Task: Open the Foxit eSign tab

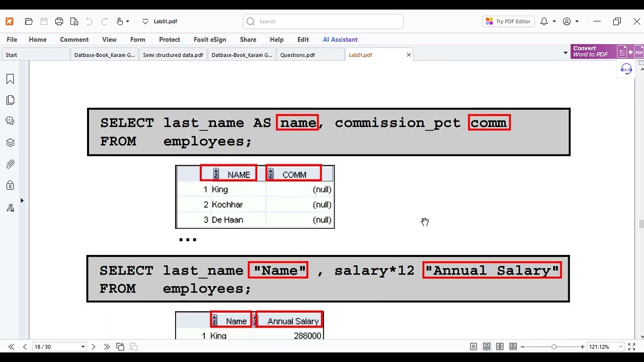Action: [210, 40]
